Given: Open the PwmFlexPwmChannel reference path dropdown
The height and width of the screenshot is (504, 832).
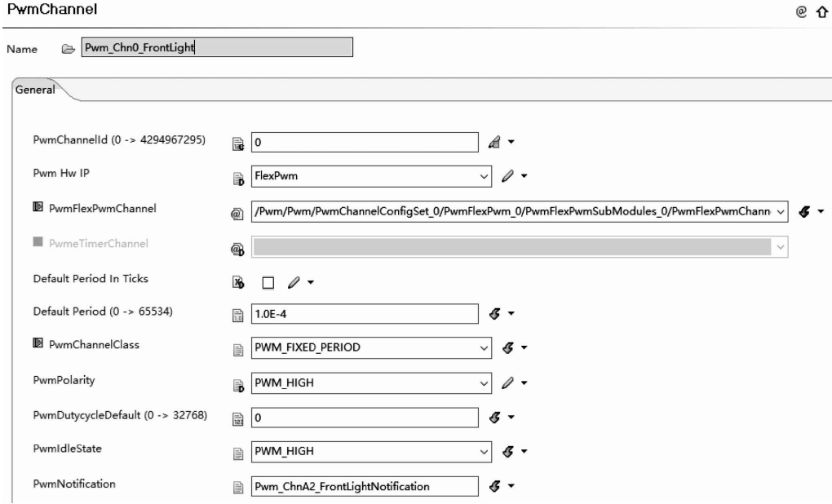Looking at the screenshot, I should (520, 211).
